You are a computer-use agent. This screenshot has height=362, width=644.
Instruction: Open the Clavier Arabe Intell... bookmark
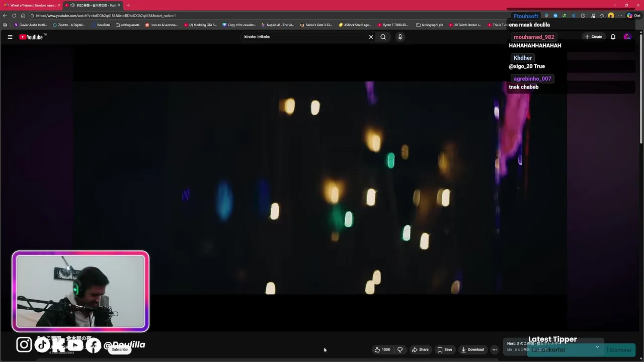31,25
